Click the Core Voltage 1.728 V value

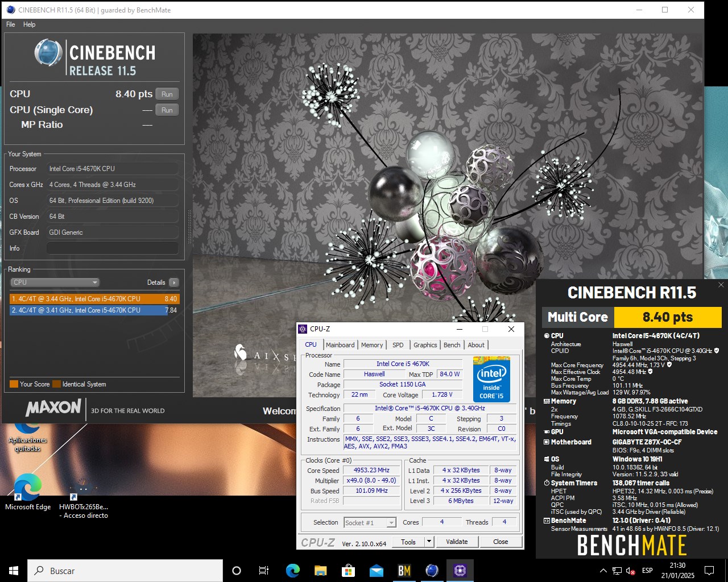[442, 394]
